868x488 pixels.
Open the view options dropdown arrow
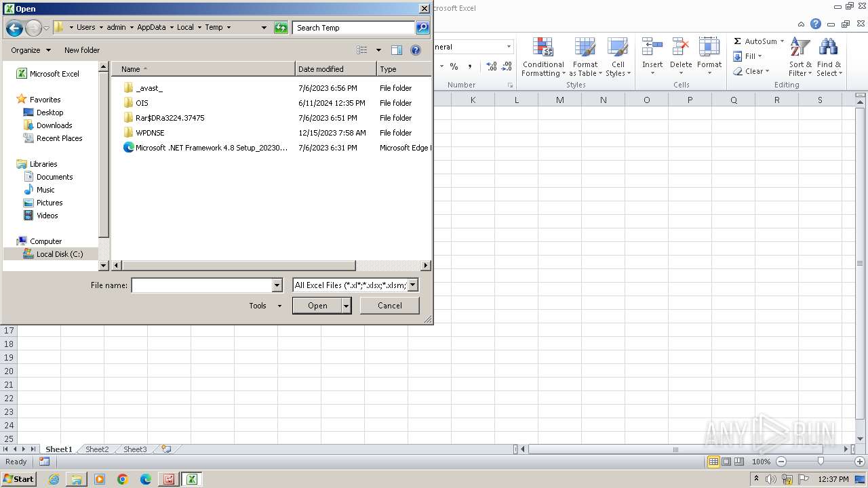[378, 50]
